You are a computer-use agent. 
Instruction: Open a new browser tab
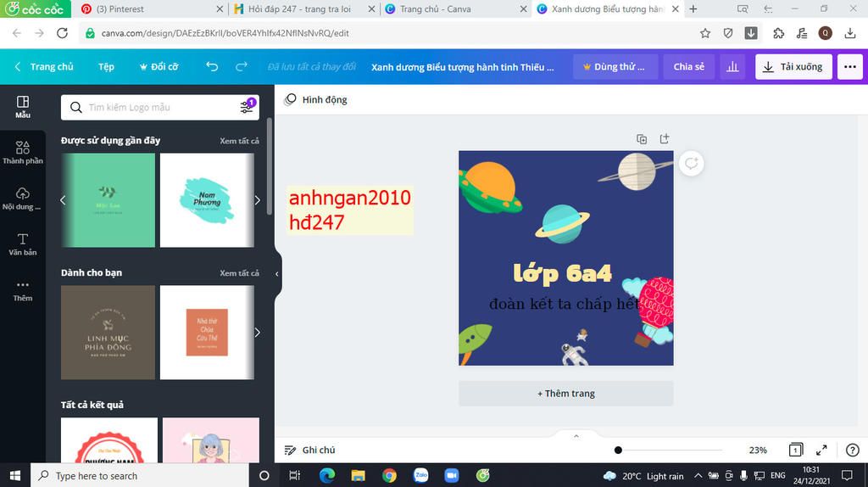[x=693, y=8]
